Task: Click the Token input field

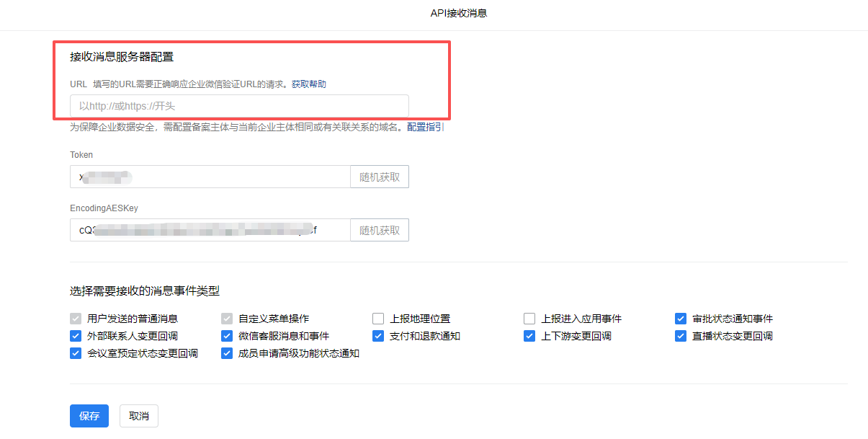Action: coord(210,177)
